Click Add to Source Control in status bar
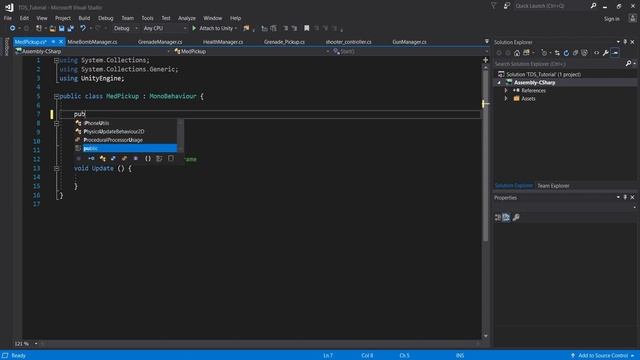 602,356
